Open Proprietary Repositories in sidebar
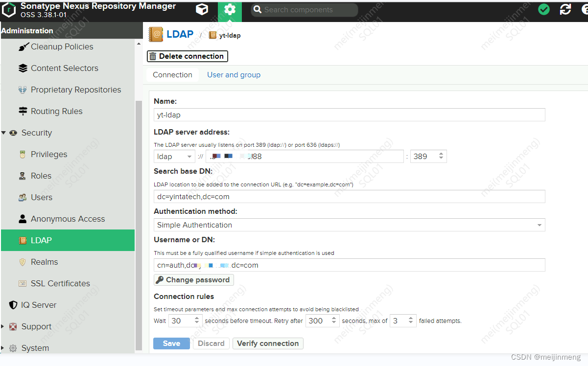588x366 pixels. pos(76,90)
